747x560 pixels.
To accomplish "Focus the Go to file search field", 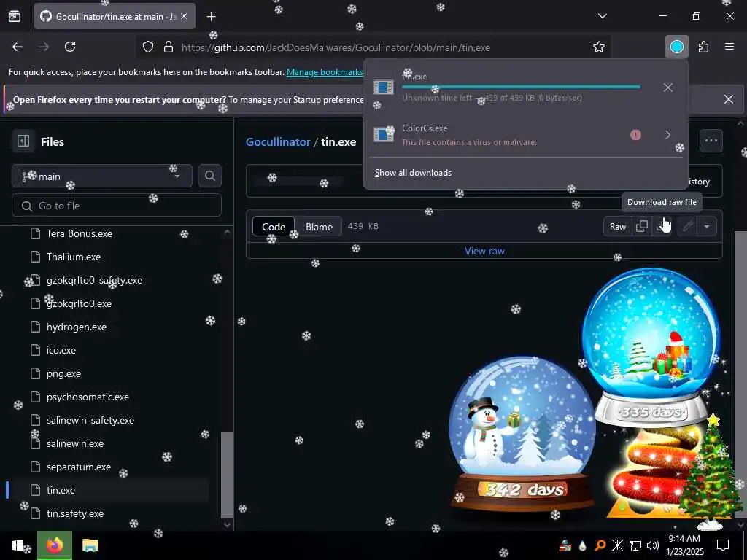I will [x=116, y=206].
